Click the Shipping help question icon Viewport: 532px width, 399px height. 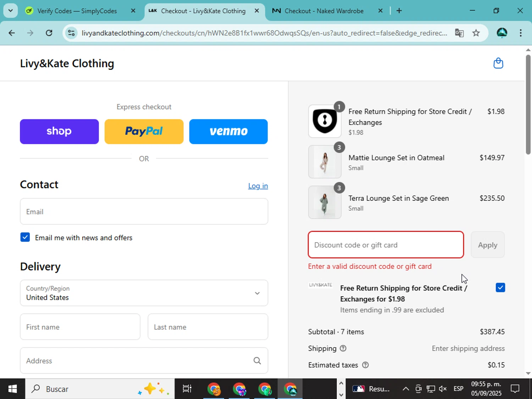[x=343, y=348]
